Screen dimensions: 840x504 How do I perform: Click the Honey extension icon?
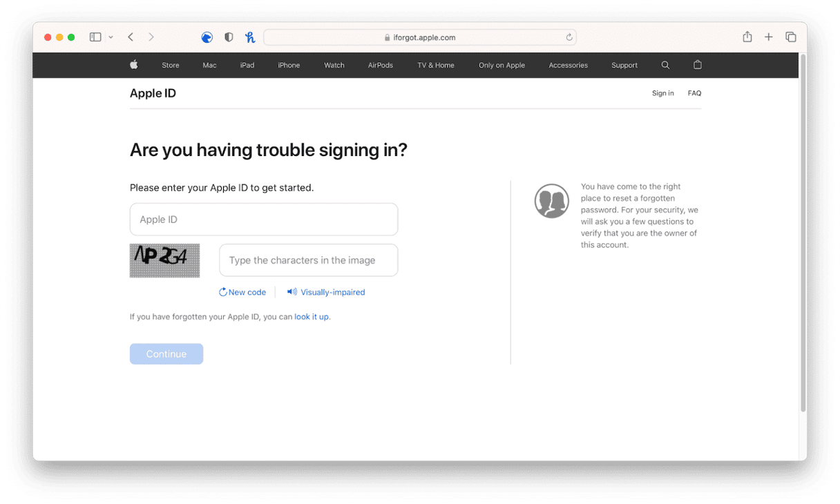250,37
